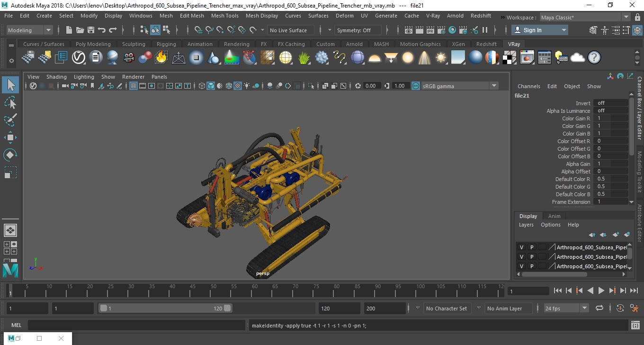
Task: Toggle visibility V of first Arthropod layer
Action: tap(522, 247)
